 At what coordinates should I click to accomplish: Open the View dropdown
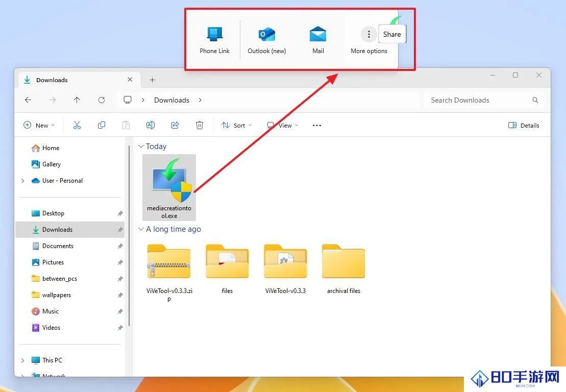pyautogui.click(x=283, y=125)
